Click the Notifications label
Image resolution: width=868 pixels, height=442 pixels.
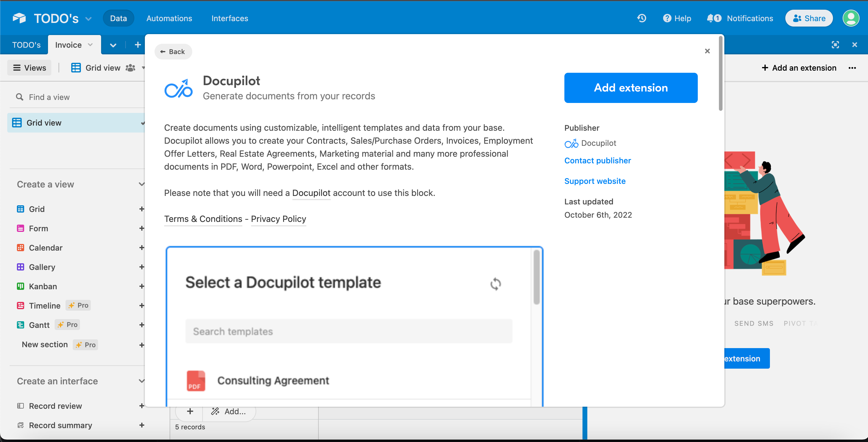(x=750, y=18)
